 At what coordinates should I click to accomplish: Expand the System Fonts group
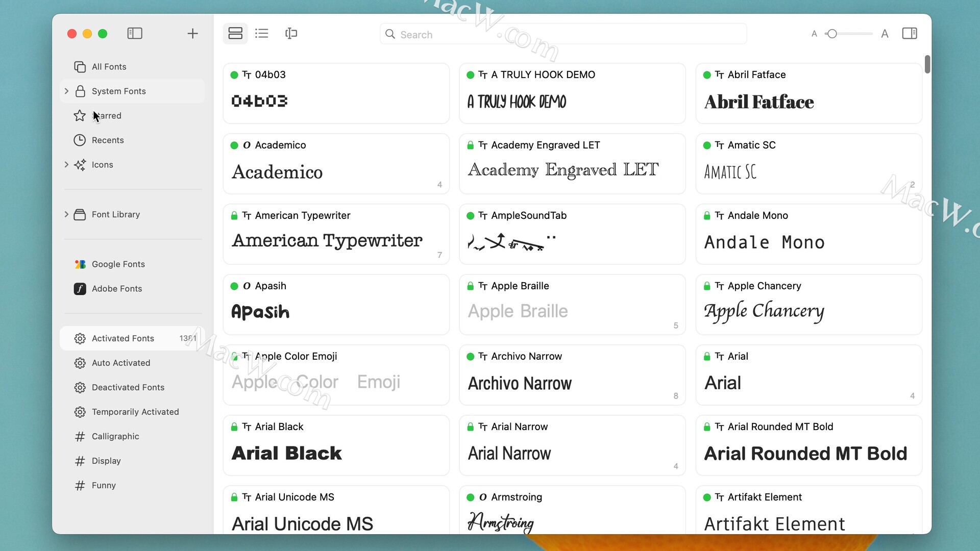(66, 91)
